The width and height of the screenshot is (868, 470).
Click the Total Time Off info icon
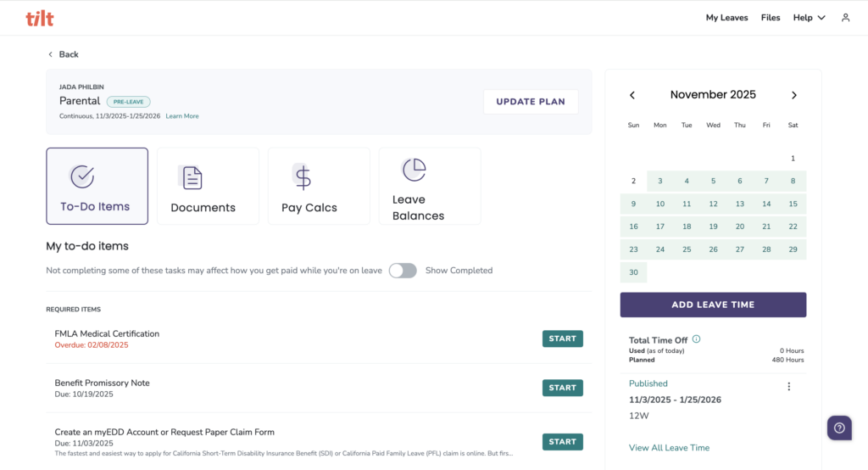(x=697, y=339)
